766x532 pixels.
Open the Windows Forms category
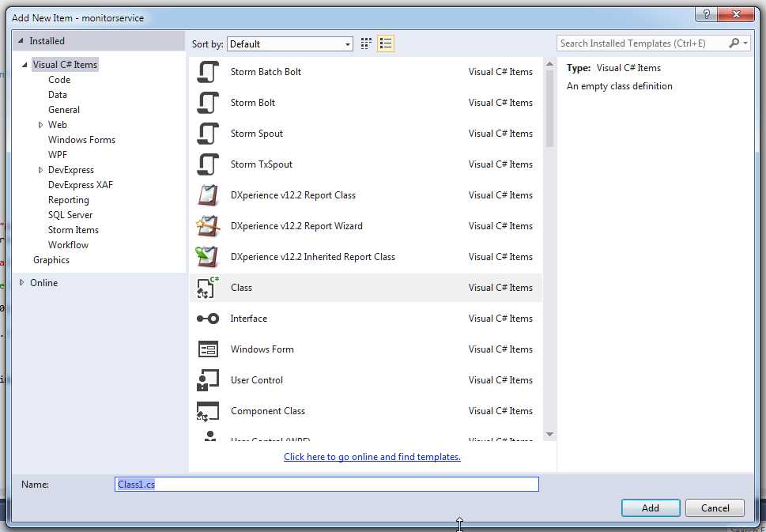coord(81,139)
